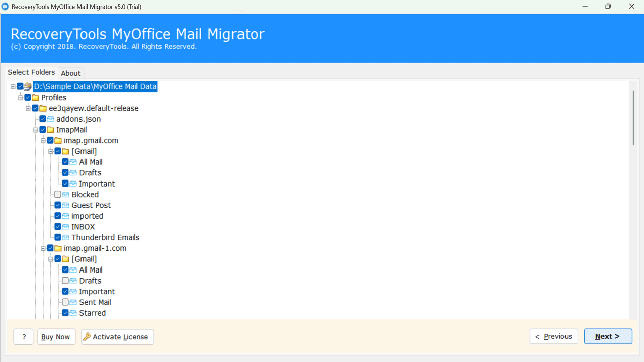
Task: Select the Sent Mail label
Action: pyautogui.click(x=95, y=302)
